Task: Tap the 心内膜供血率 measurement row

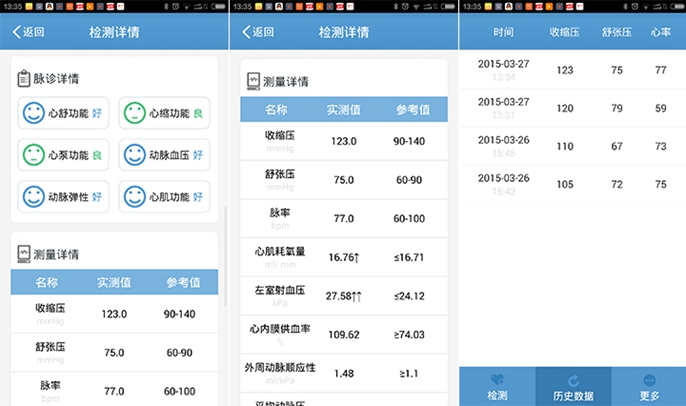Action: 343,333
